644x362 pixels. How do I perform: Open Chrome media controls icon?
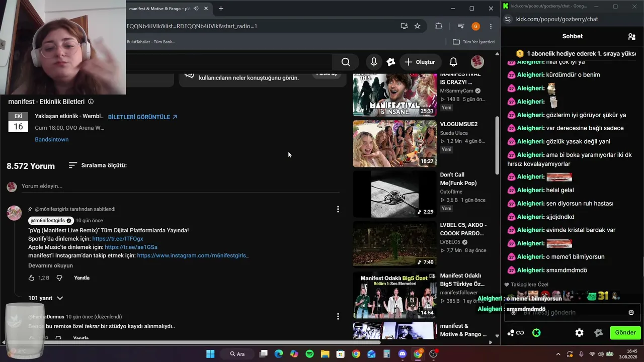point(461,26)
